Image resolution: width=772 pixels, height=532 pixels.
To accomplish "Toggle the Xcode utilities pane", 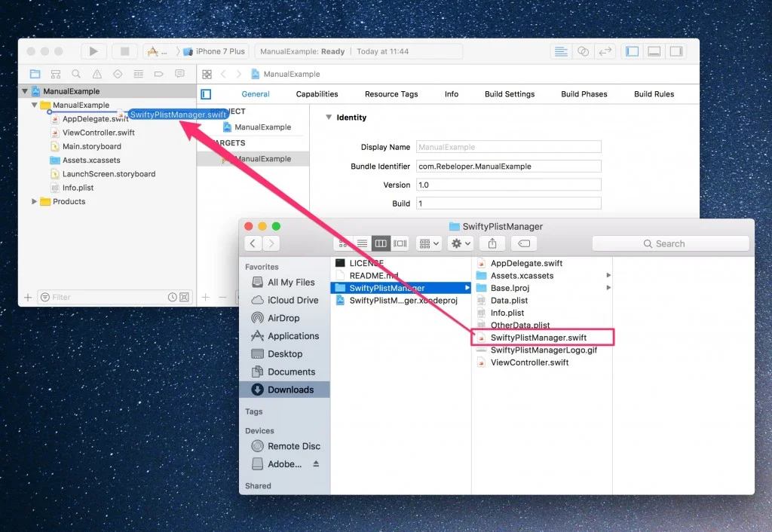I will 676,51.
